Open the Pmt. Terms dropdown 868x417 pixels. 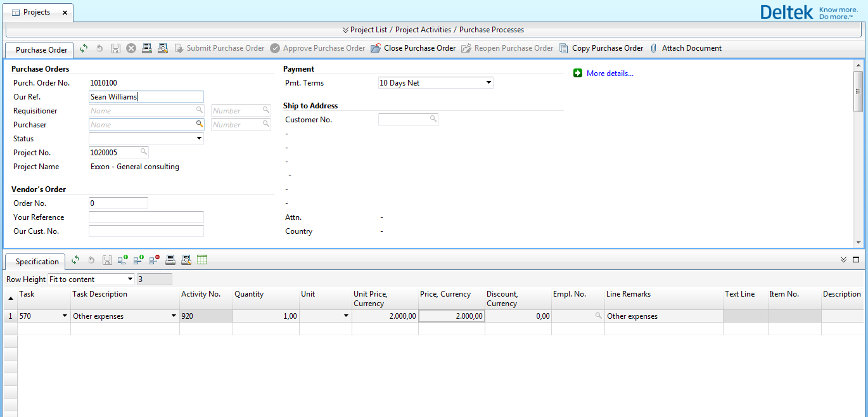point(488,83)
